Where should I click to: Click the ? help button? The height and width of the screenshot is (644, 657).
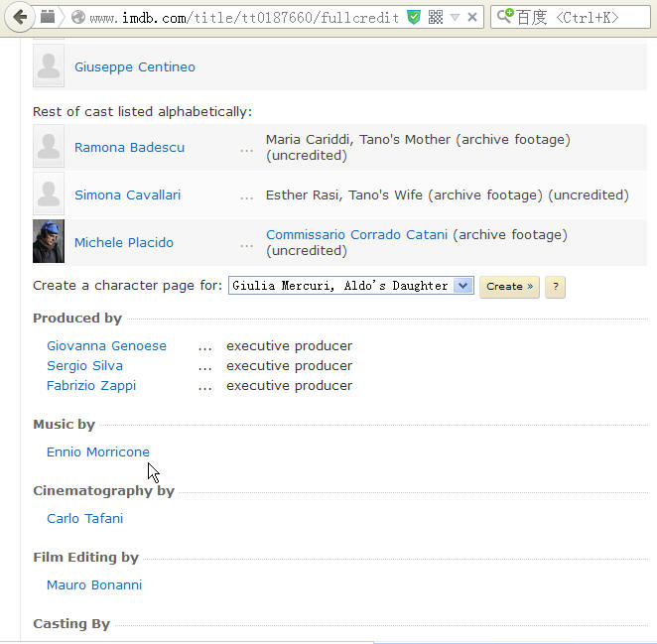click(x=555, y=287)
